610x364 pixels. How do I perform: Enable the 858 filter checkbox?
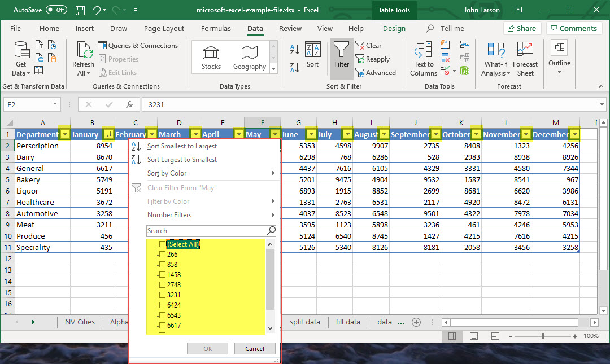coord(163,265)
